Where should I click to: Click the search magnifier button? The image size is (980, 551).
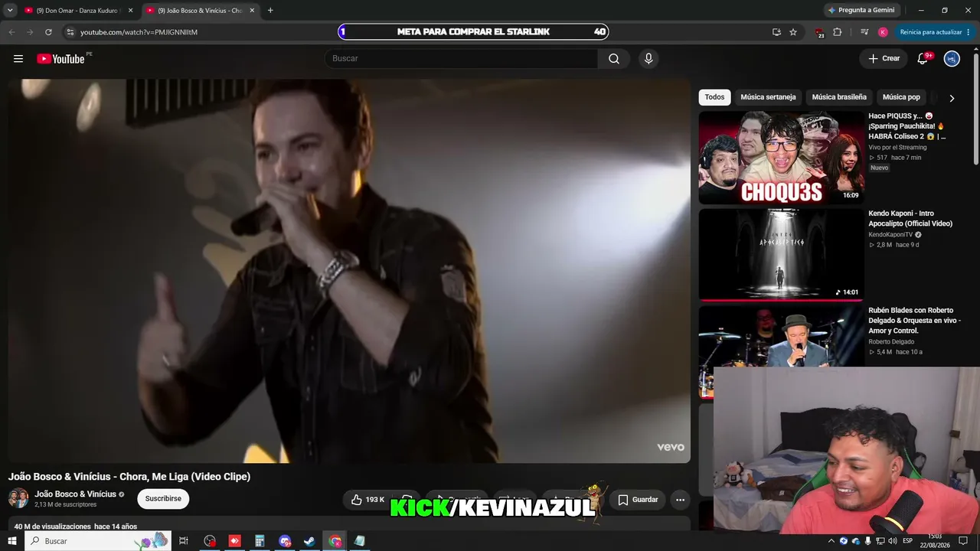pyautogui.click(x=614, y=59)
